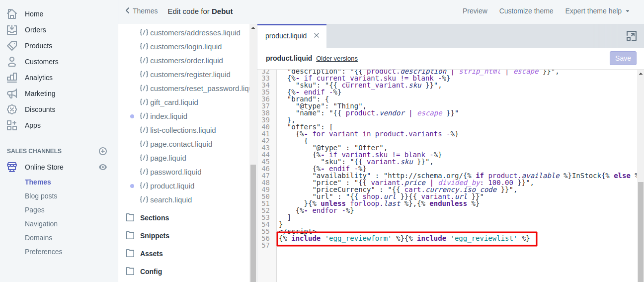Click the Marketing megaphone icon
Image resolution: width=644 pixels, height=282 pixels.
click(x=12, y=94)
